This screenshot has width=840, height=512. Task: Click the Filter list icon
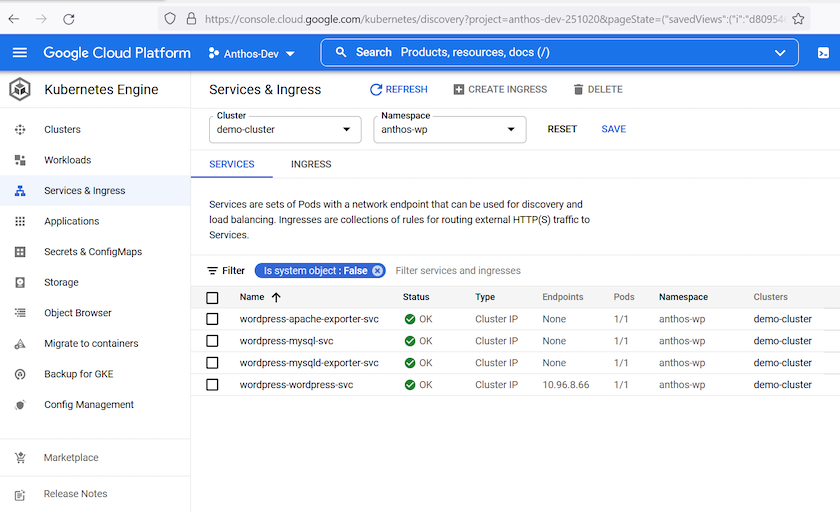pos(213,271)
